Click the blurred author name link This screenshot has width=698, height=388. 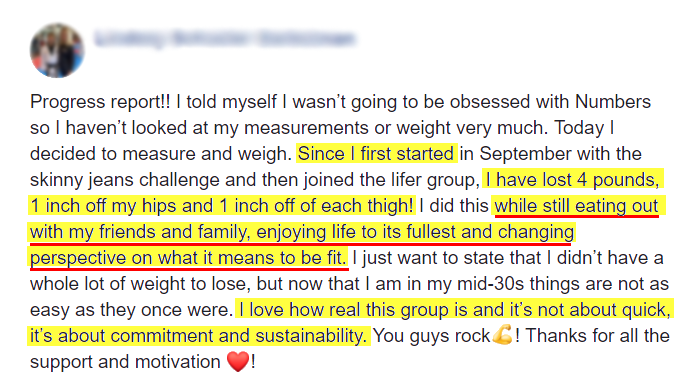click(225, 39)
